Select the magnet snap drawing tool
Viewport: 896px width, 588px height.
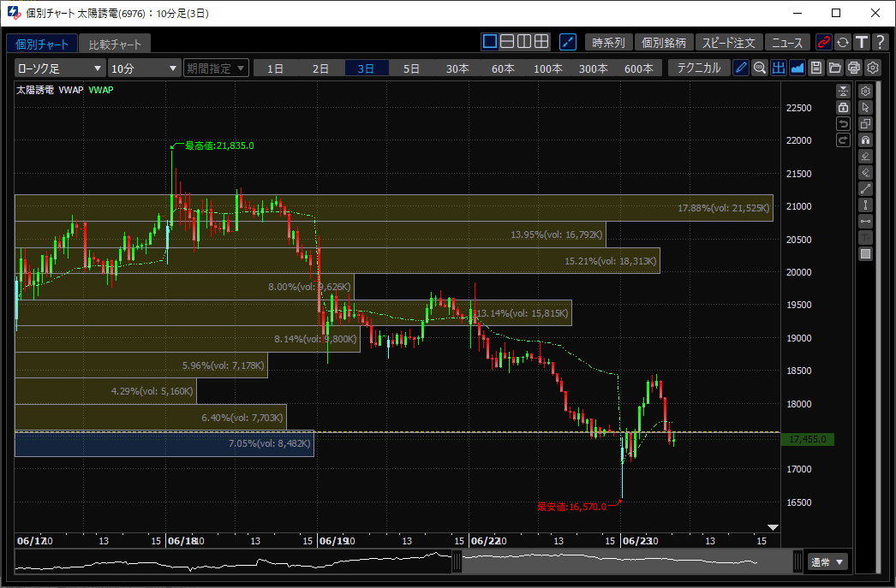(866, 140)
